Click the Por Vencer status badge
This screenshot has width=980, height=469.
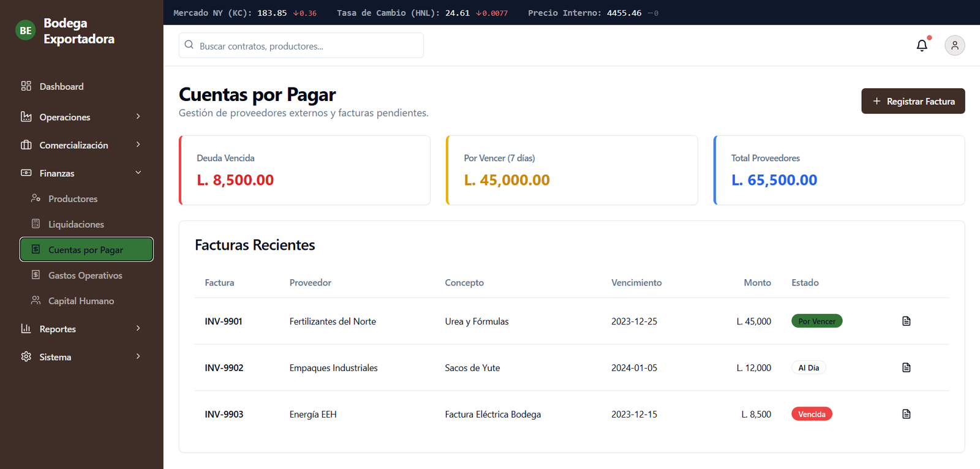816,321
